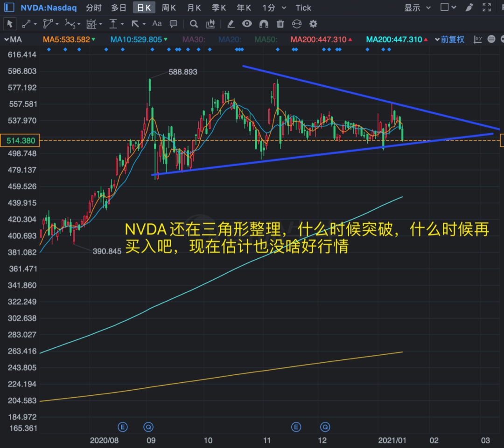
Task: Select the Aa text annotation tool
Action: pos(157,23)
